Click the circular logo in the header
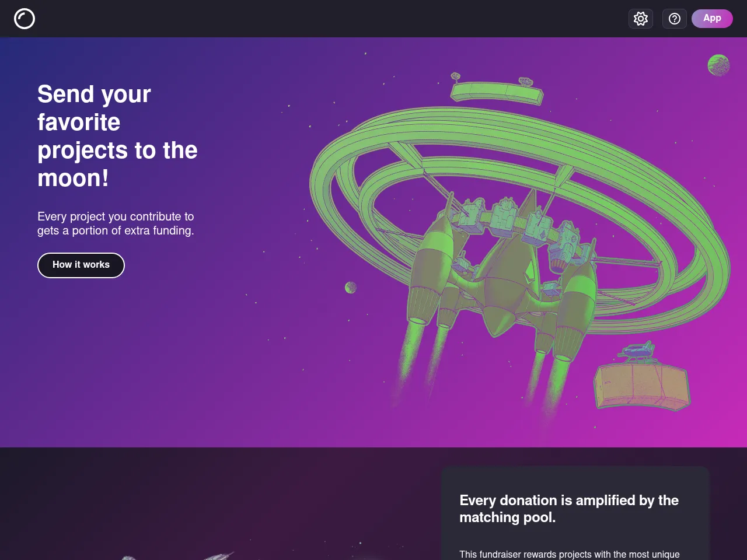This screenshot has width=747, height=560. [25, 19]
